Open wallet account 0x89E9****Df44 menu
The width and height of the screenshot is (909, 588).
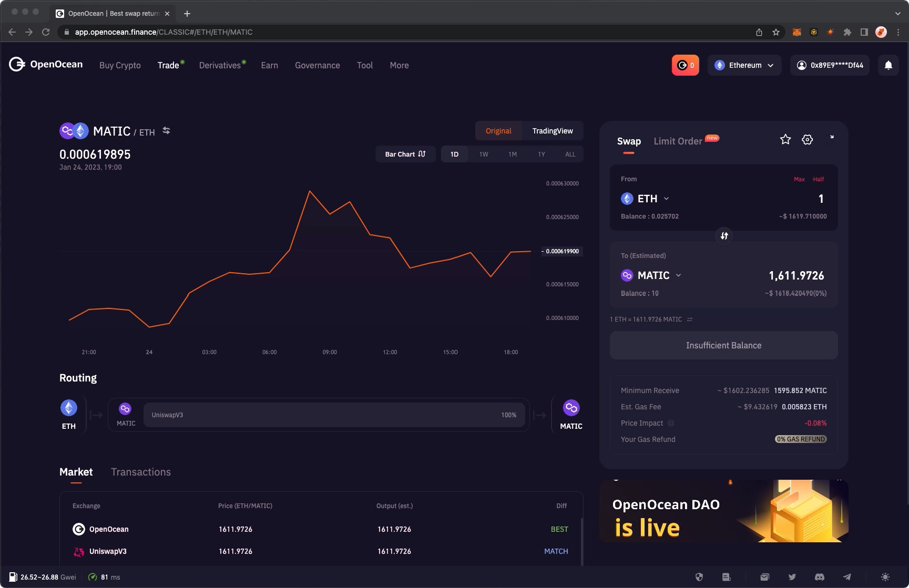pos(830,65)
